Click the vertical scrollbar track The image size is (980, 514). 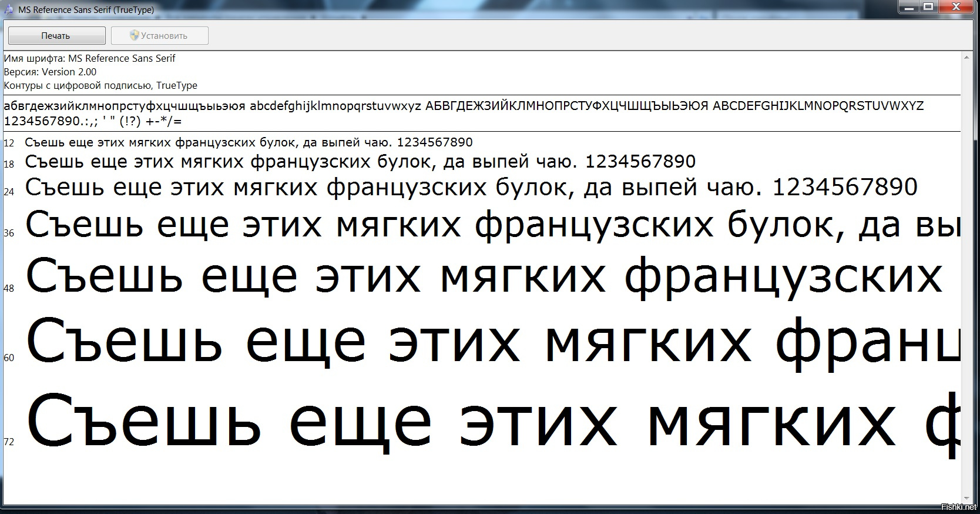click(966, 278)
